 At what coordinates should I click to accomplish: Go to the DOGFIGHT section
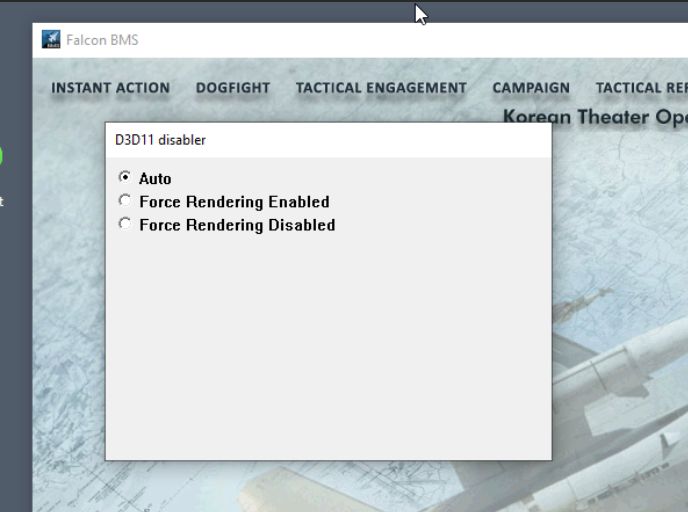233,88
